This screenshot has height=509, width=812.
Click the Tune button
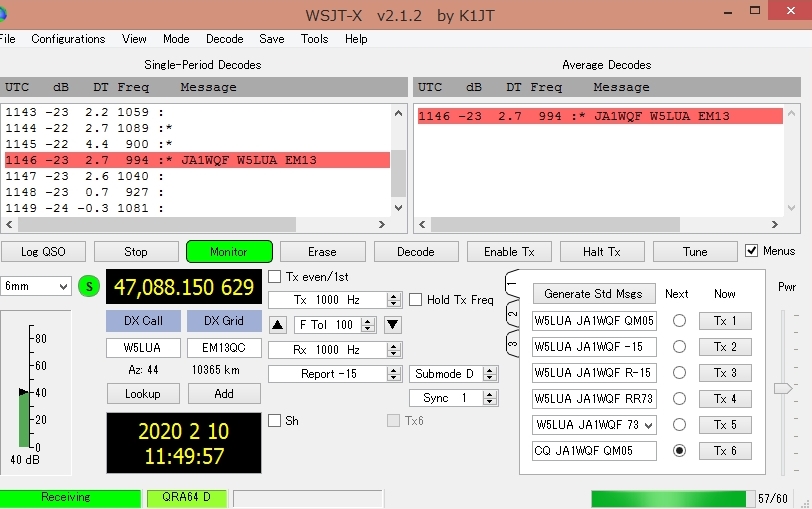point(695,252)
